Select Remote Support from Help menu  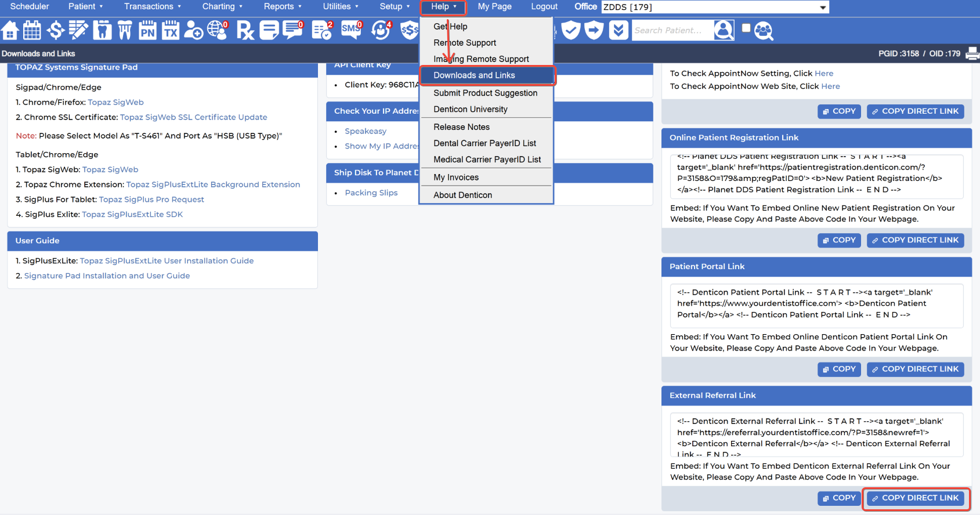tap(465, 43)
